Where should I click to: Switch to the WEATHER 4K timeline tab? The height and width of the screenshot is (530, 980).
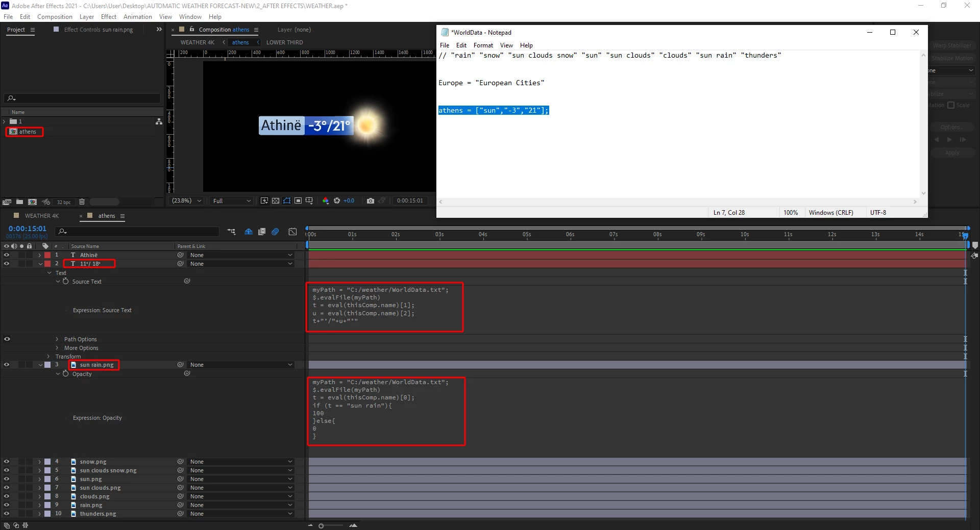point(42,216)
